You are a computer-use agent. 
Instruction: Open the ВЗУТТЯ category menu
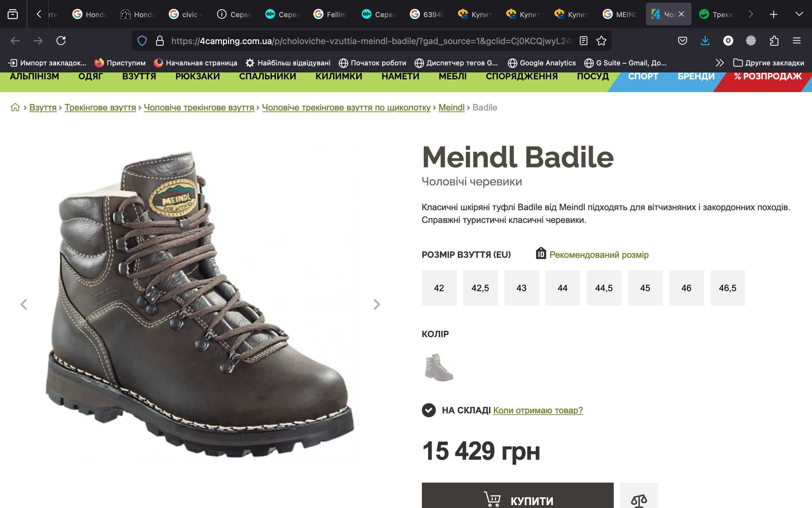[x=139, y=77]
